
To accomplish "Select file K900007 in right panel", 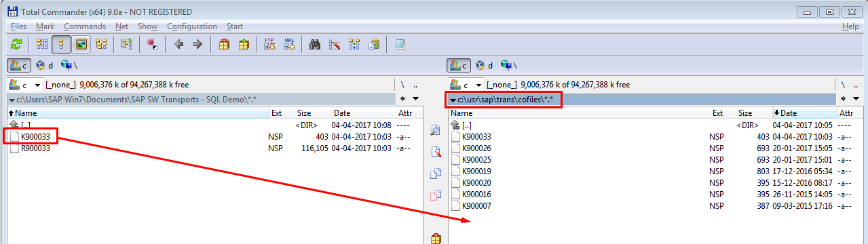I will click(476, 205).
